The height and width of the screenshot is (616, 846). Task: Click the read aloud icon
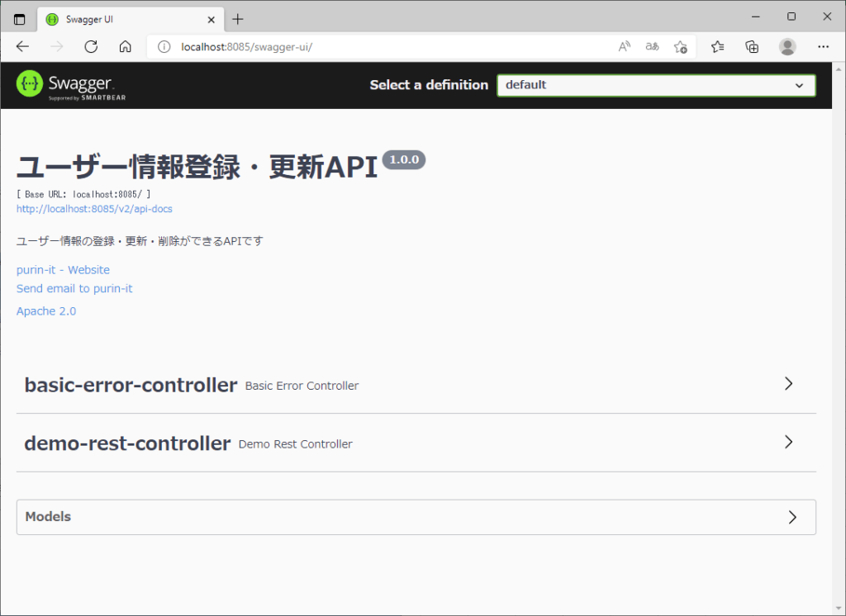pos(624,47)
